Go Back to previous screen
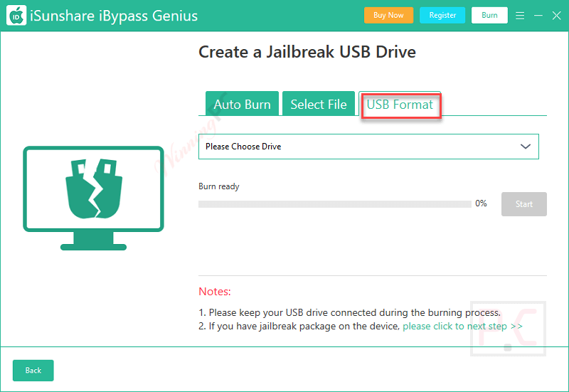Viewport: 569px width, 392px height. pyautogui.click(x=33, y=370)
